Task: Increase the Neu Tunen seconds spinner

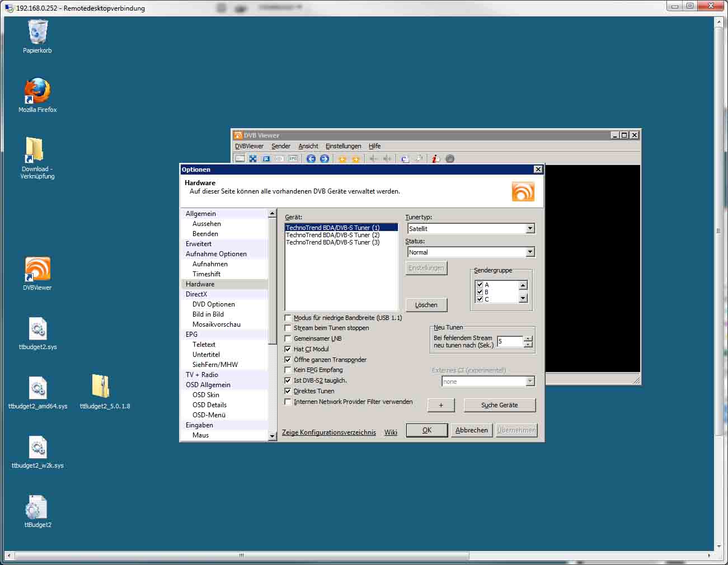Action: pos(528,338)
